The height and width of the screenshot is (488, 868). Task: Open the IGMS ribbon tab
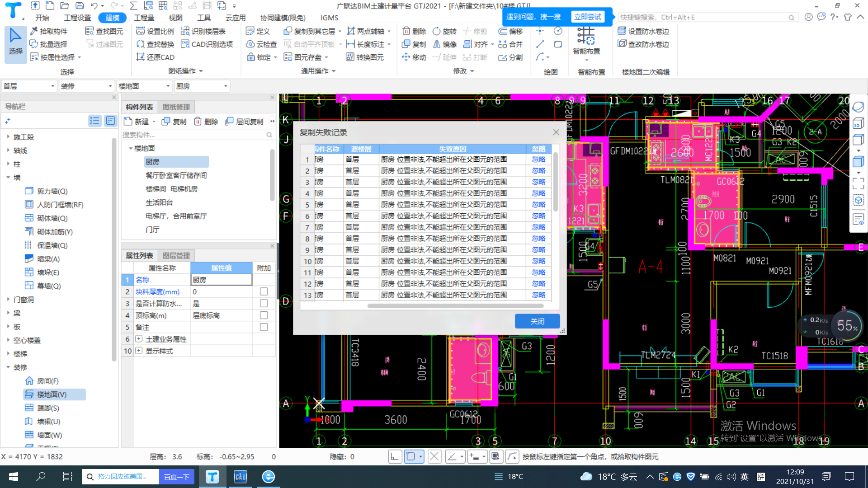pyautogui.click(x=329, y=18)
